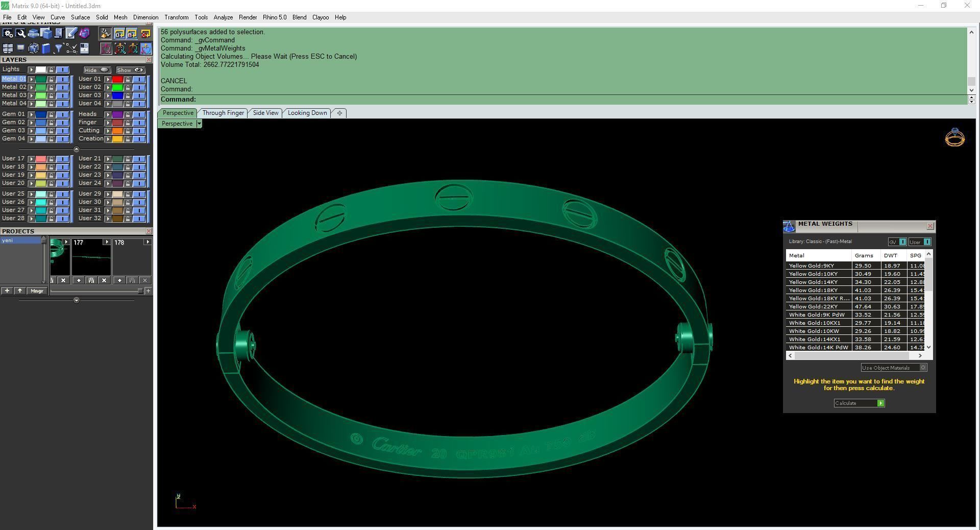This screenshot has width=980, height=530.
Task: Switch to Through Finger viewport tab
Action: [x=223, y=113]
